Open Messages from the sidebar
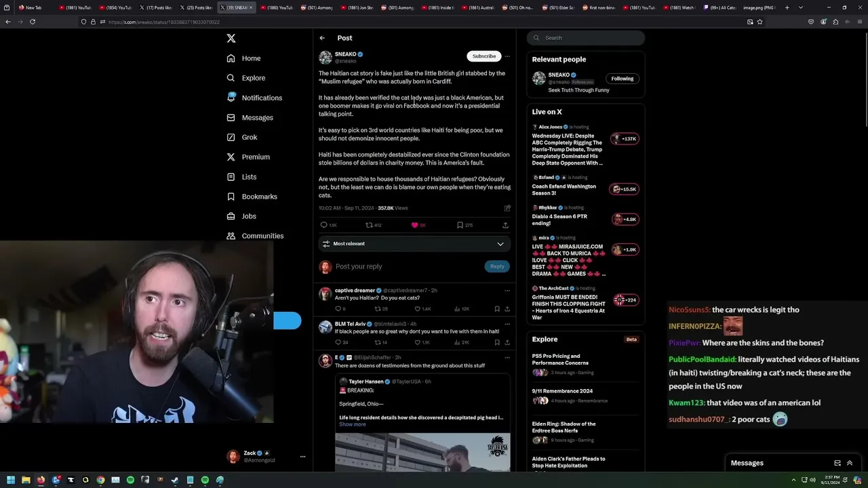This screenshot has height=488, width=868. [250, 117]
